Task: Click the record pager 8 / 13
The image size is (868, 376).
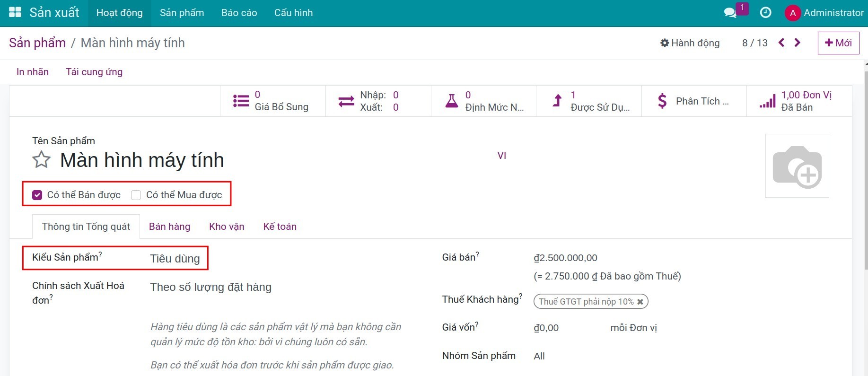Action: tap(755, 43)
